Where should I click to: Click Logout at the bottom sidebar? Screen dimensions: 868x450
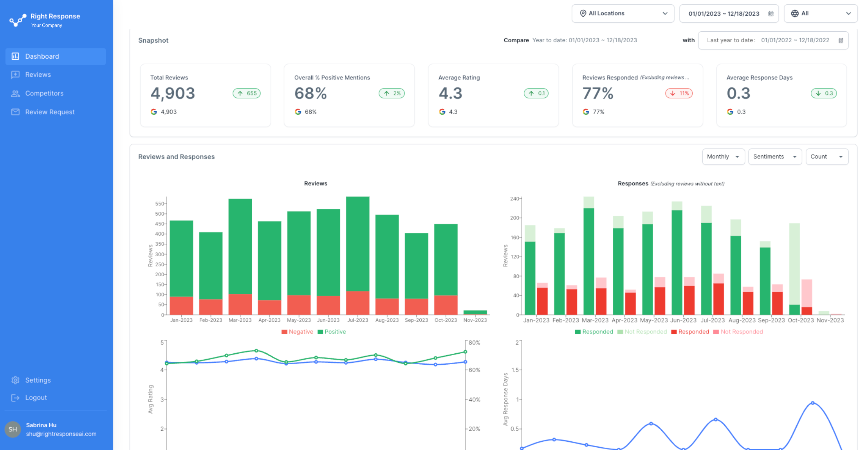coord(36,398)
